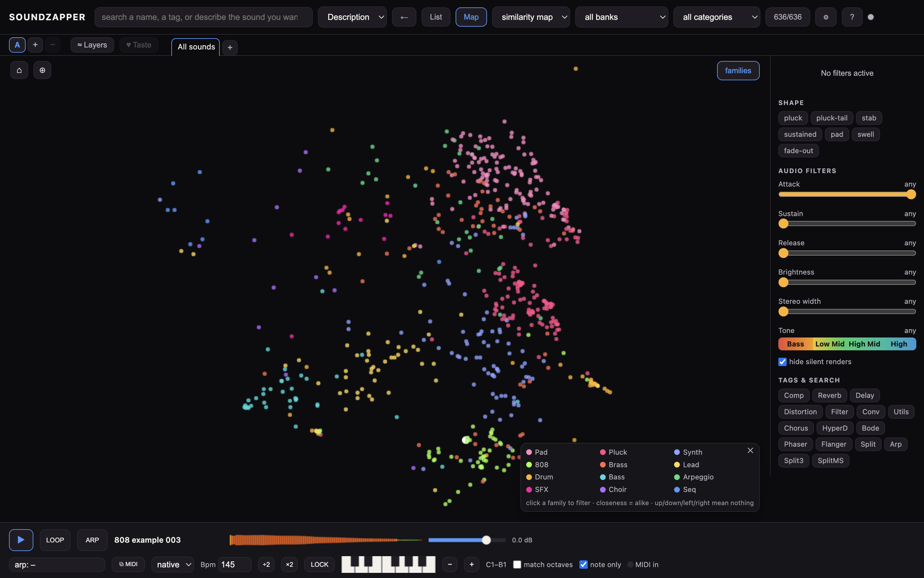Toggle ARP mode

point(92,540)
